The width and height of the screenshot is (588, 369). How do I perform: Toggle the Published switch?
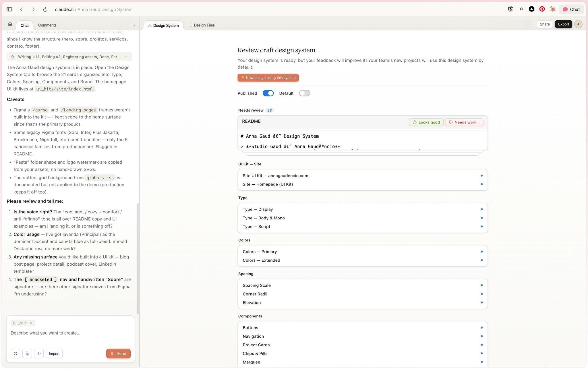coord(268,93)
